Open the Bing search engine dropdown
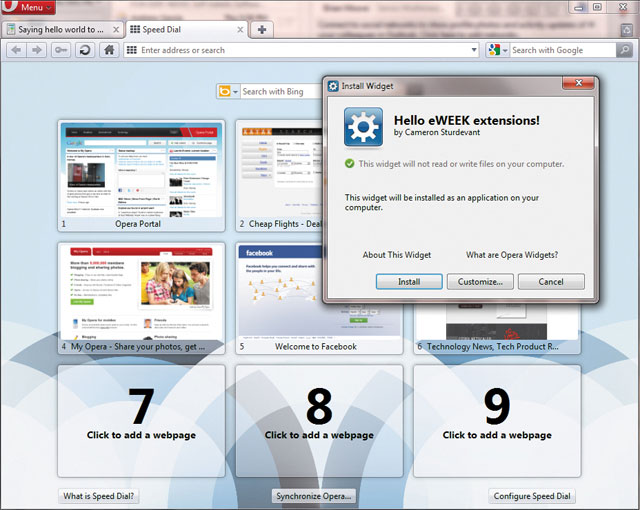Screen dimensions: 640x510 click(228, 91)
